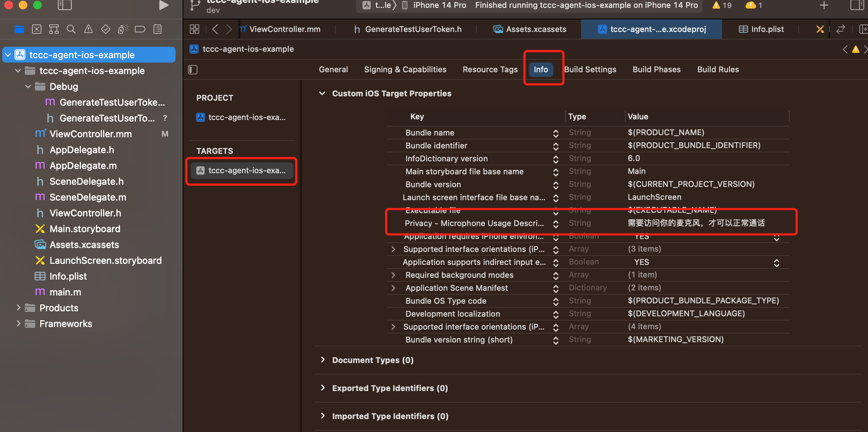Click the Run play button in toolbar
Screen dimensions: 868x432
click(x=164, y=5)
